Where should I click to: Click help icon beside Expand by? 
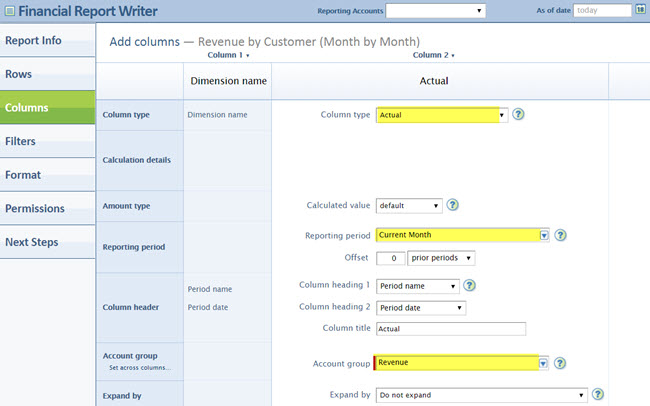[x=598, y=395]
